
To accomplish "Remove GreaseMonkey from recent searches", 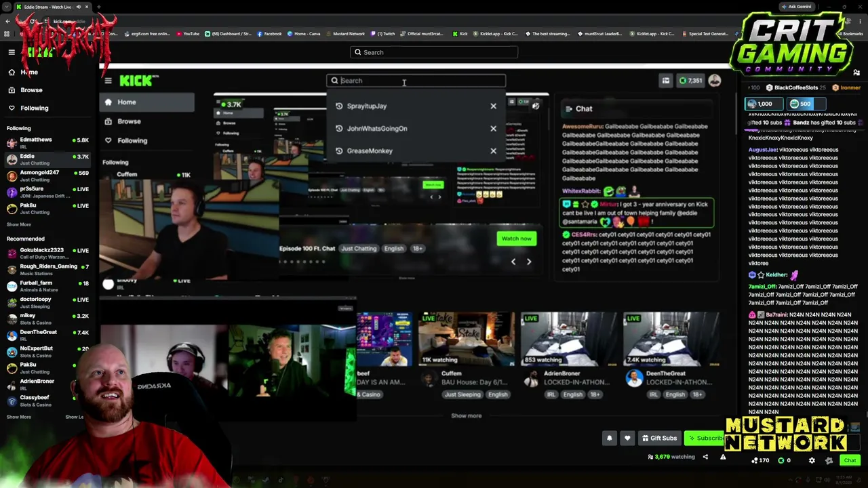I will [493, 150].
